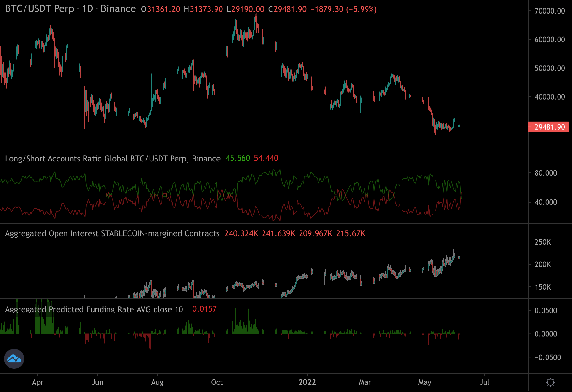Click the Binance exchange name in the legend
Screen dimensions: 572x392
click(x=118, y=9)
